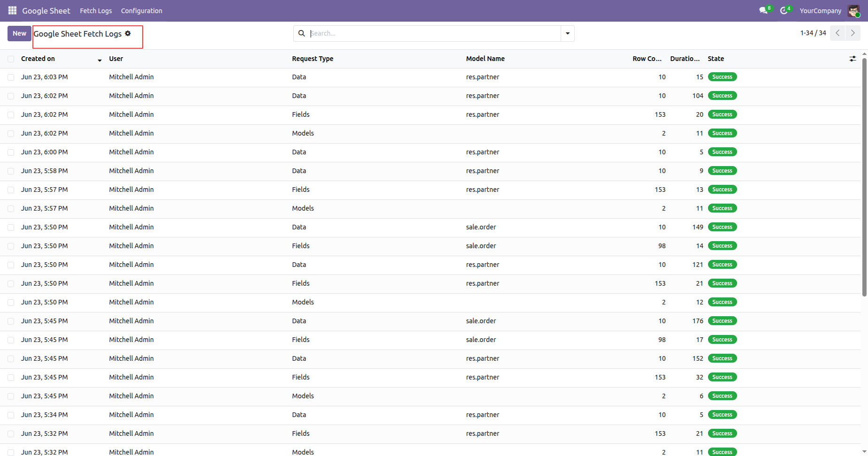Click the duration value 149
This screenshot has width=868, height=456.
point(698,227)
